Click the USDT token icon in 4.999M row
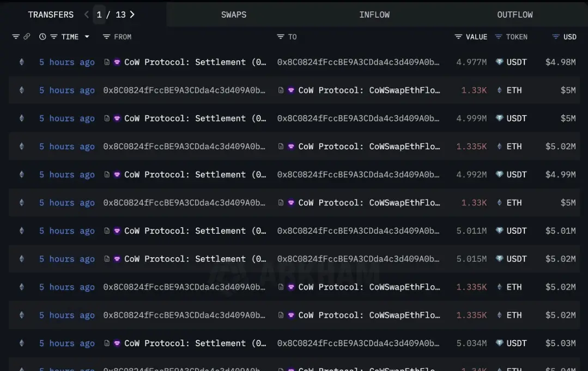The width and height of the screenshot is (588, 371). tap(499, 118)
